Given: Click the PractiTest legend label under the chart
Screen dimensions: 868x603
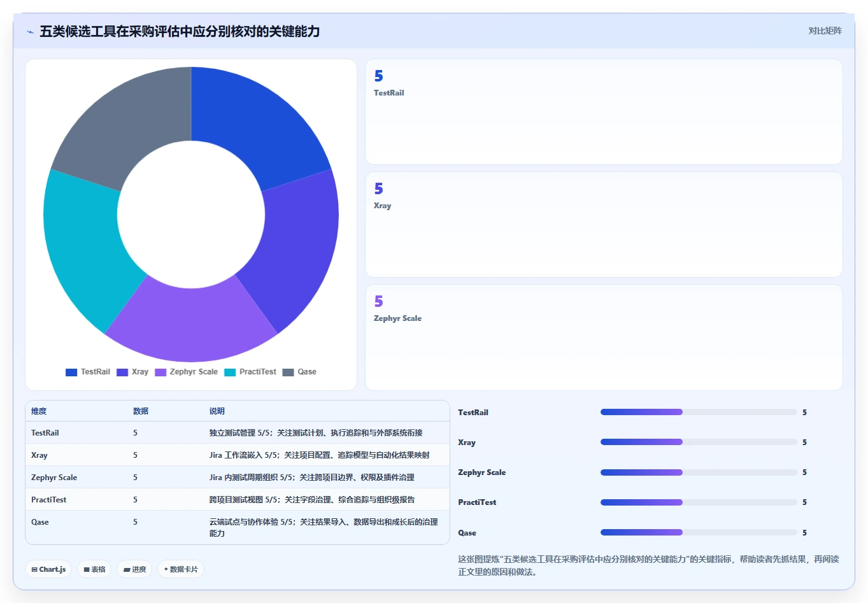Looking at the screenshot, I should tap(258, 372).
